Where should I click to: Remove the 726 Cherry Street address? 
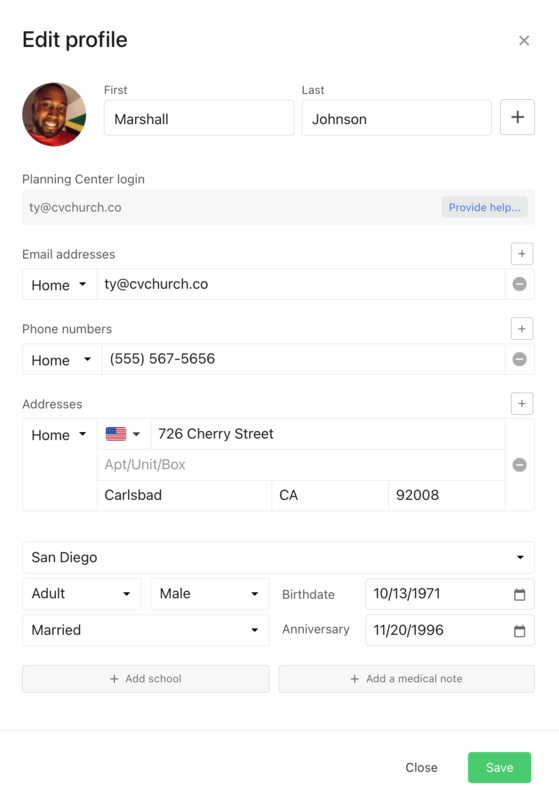point(519,465)
